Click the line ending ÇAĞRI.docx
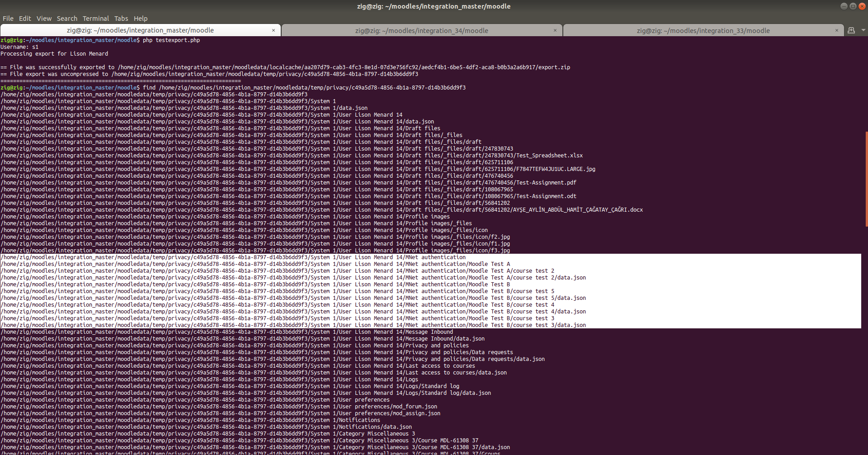Viewport: 868px width, 455px height. click(322, 210)
